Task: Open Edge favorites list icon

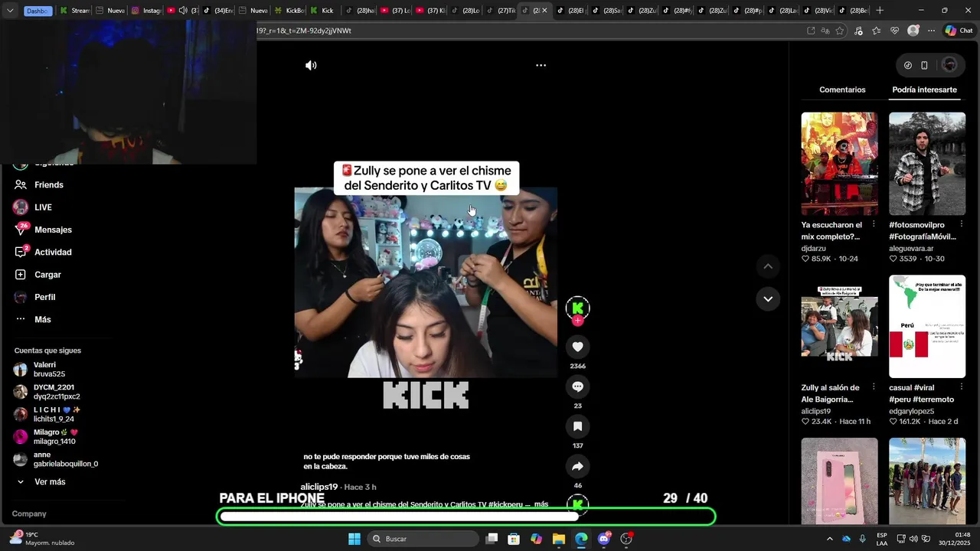Action: [x=876, y=31]
